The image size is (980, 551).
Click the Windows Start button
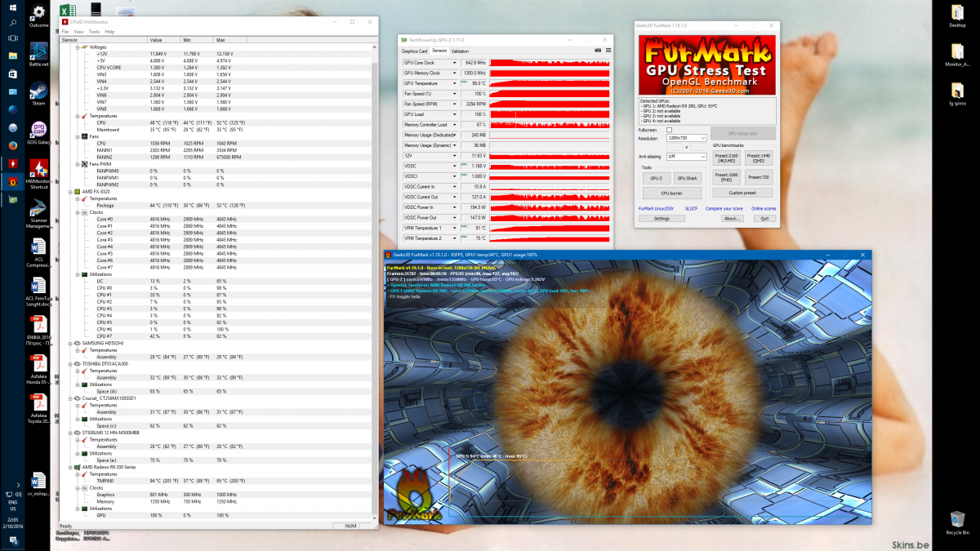coord(12,7)
